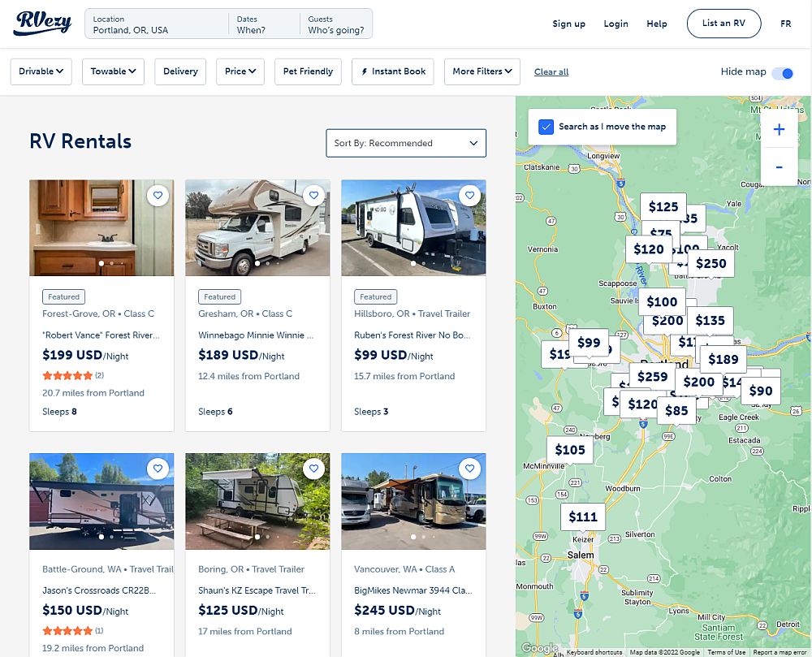Open the Sort By Recommended dropdown

pyautogui.click(x=406, y=143)
